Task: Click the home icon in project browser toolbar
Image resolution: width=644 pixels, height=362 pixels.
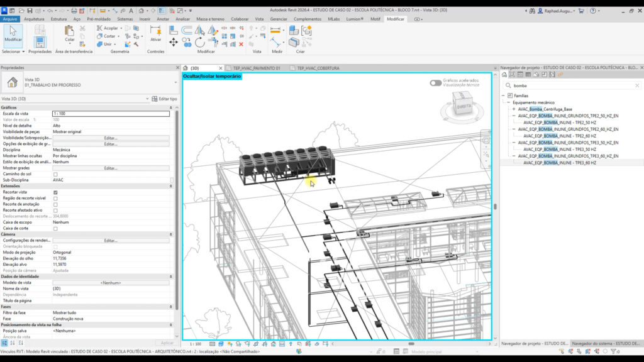Action: pyautogui.click(x=504, y=75)
